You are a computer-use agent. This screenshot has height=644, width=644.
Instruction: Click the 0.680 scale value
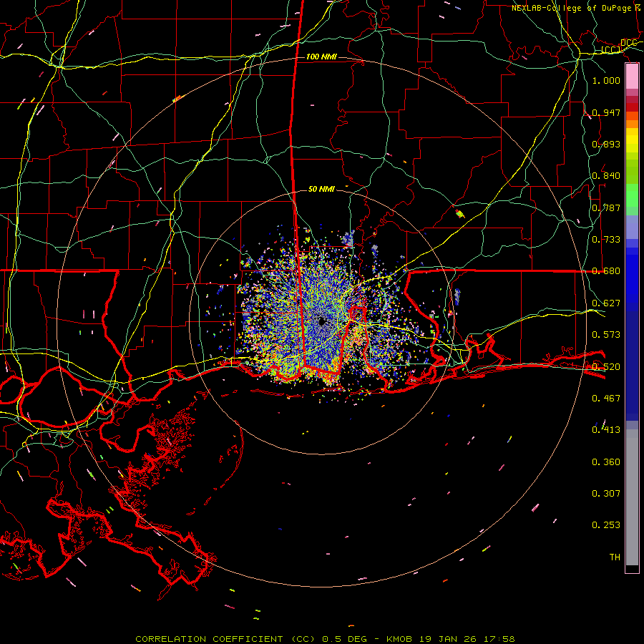point(606,271)
